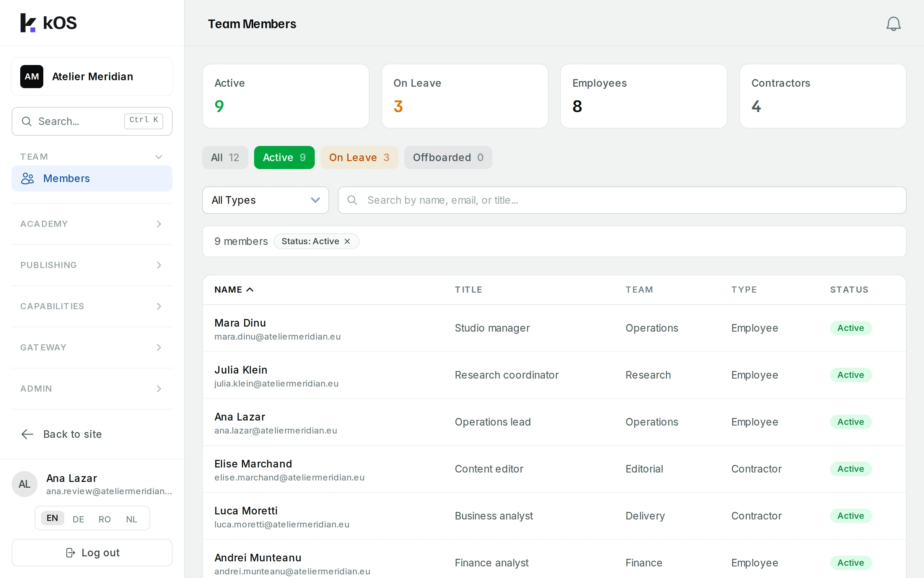Open Luca Moretti's member row
The width and height of the screenshot is (924, 578).
tap(554, 516)
